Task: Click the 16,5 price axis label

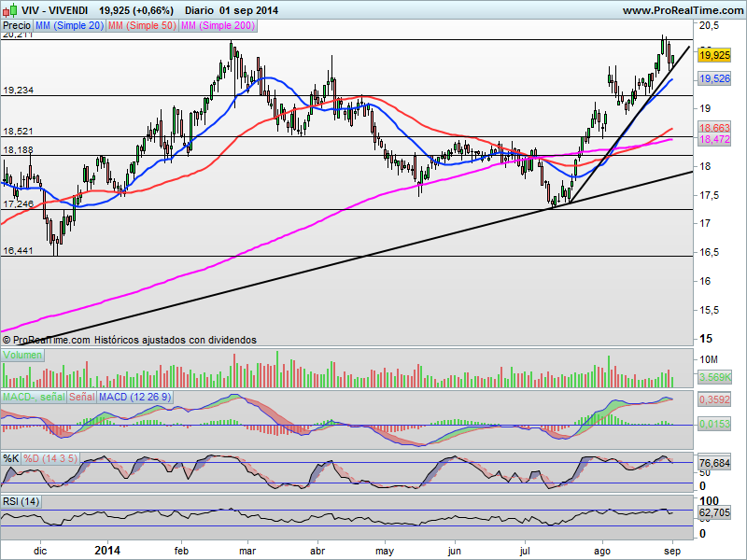Action: coord(710,253)
